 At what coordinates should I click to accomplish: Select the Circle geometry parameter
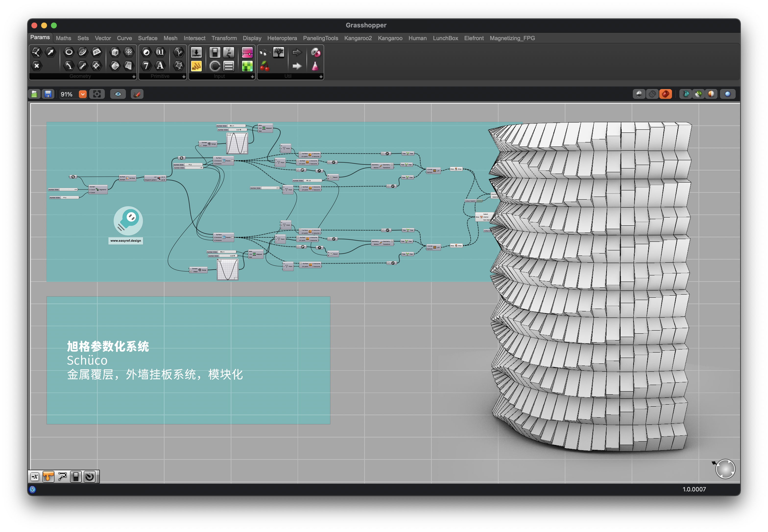69,52
